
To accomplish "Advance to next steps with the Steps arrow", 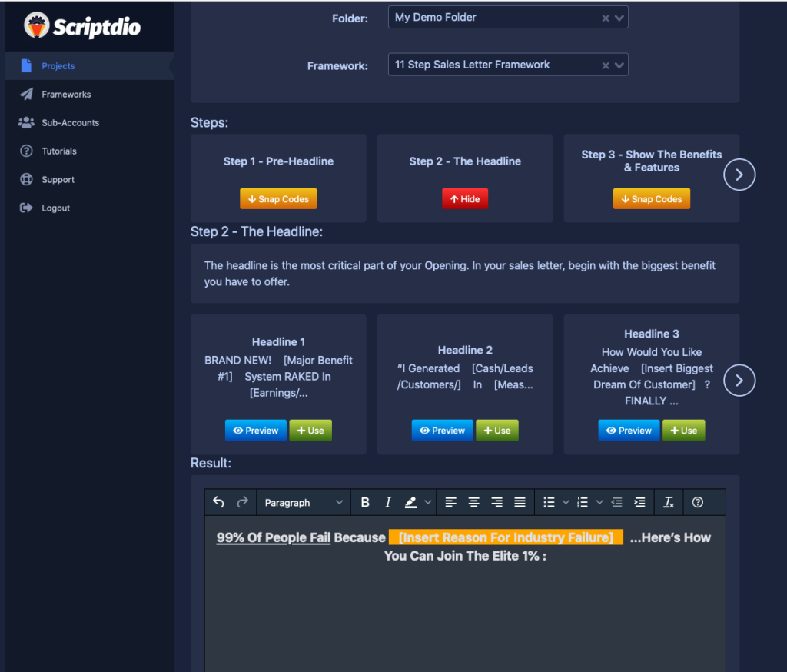I will [x=739, y=175].
